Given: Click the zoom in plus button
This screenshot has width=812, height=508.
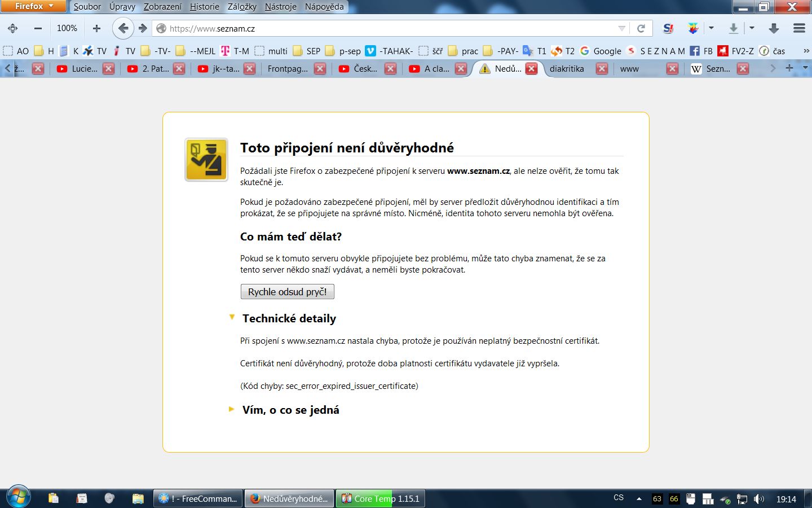Looking at the screenshot, I should pos(96,28).
